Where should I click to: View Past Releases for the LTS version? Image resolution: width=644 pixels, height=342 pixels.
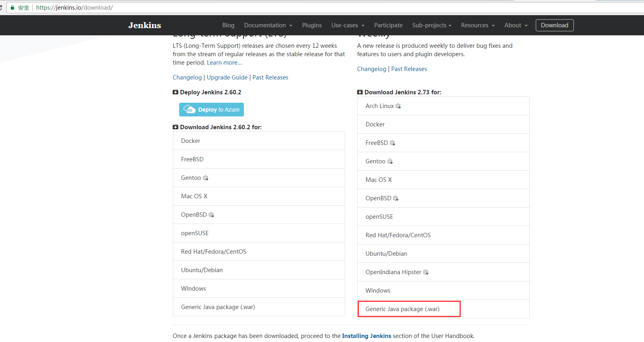[x=270, y=77]
